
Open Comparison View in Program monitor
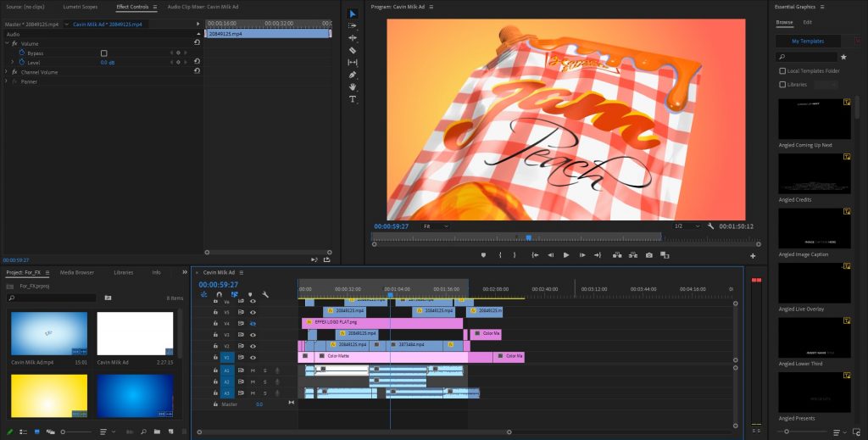[665, 255]
